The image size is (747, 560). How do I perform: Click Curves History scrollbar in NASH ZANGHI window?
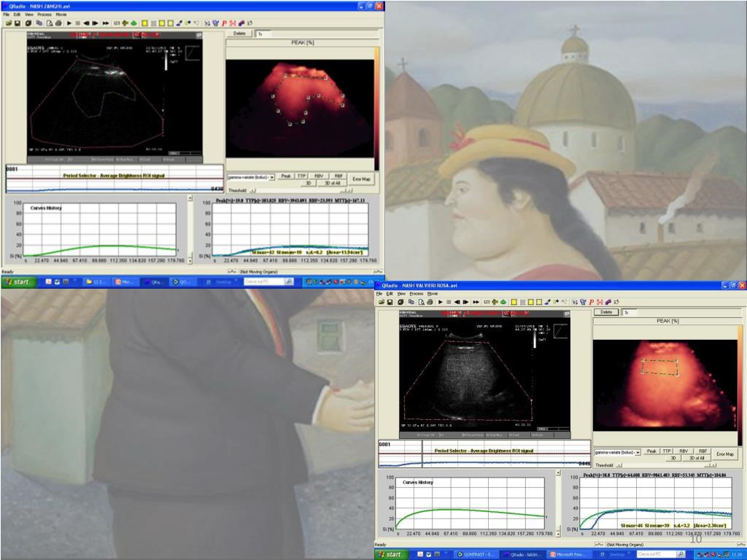190,229
